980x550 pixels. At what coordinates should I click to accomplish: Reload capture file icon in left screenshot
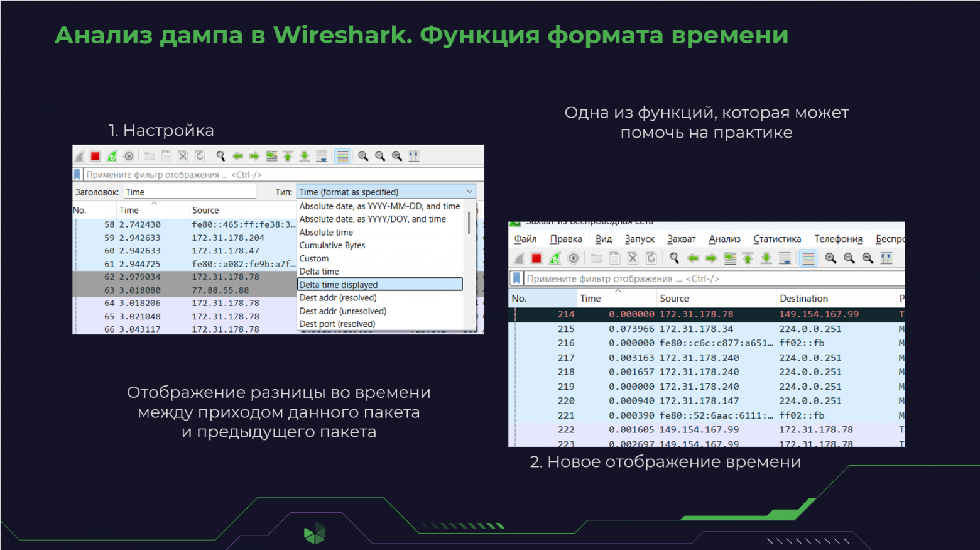pyautogui.click(x=200, y=157)
